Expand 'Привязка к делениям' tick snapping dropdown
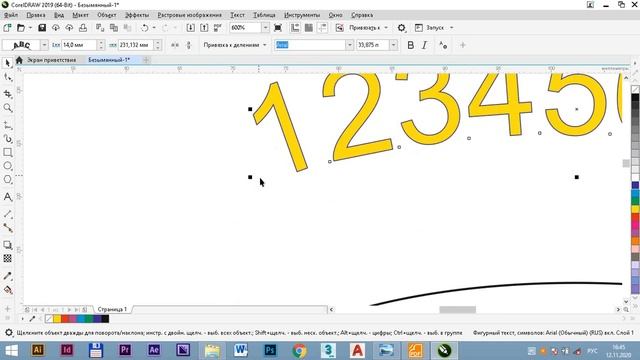Viewport: 640px width, 360px height. click(x=264, y=45)
